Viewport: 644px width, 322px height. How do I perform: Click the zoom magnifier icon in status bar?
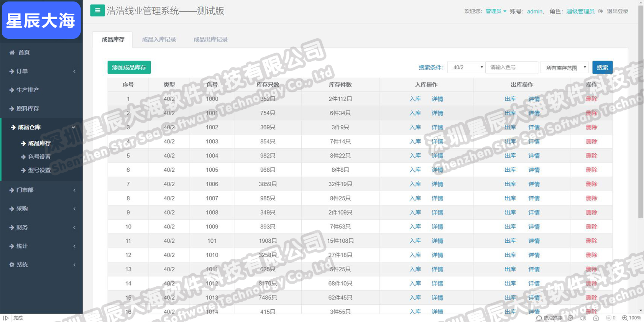[624, 318]
